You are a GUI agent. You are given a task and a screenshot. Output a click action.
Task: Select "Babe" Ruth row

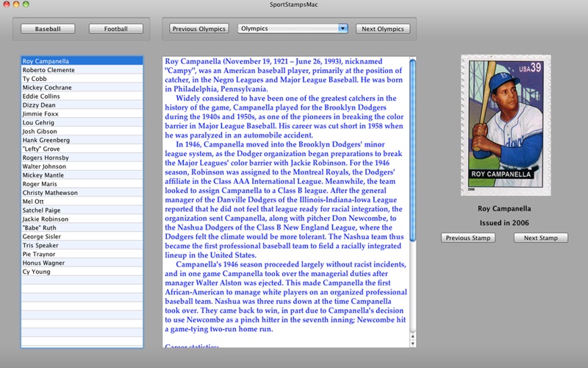82,227
